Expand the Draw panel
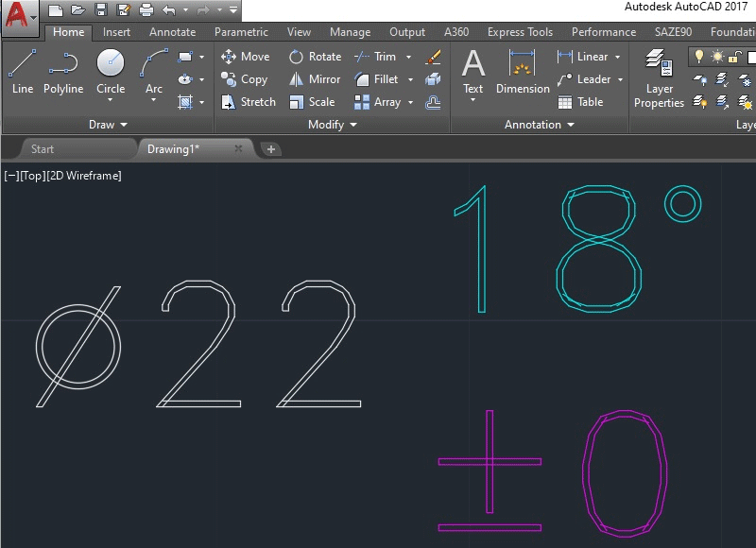 click(x=108, y=125)
